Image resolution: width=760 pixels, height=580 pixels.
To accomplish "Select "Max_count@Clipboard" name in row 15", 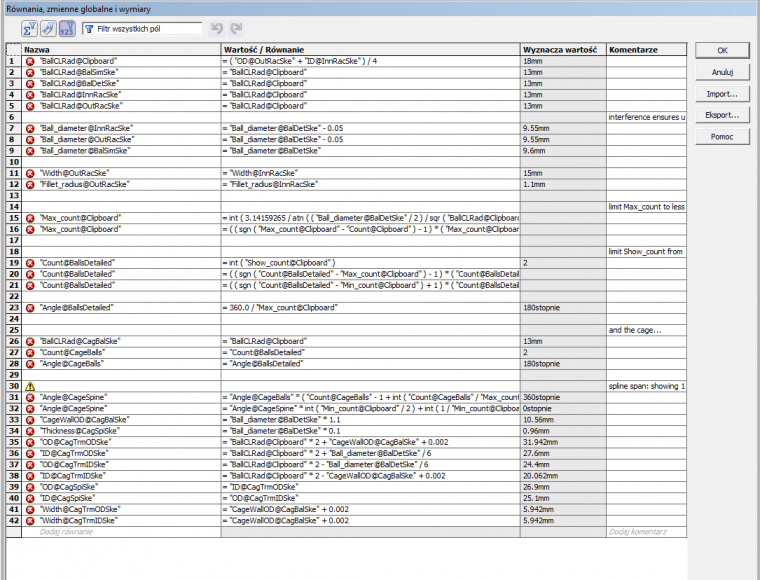I will click(x=80, y=219).
